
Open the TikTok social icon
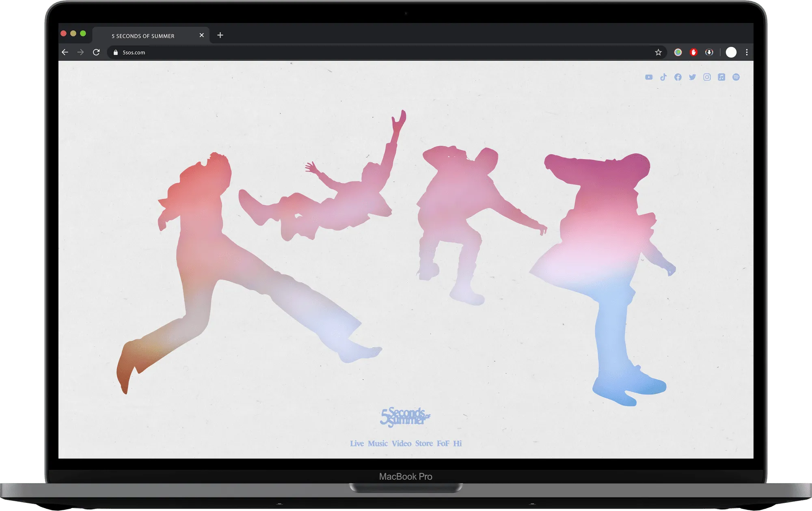[x=663, y=77]
